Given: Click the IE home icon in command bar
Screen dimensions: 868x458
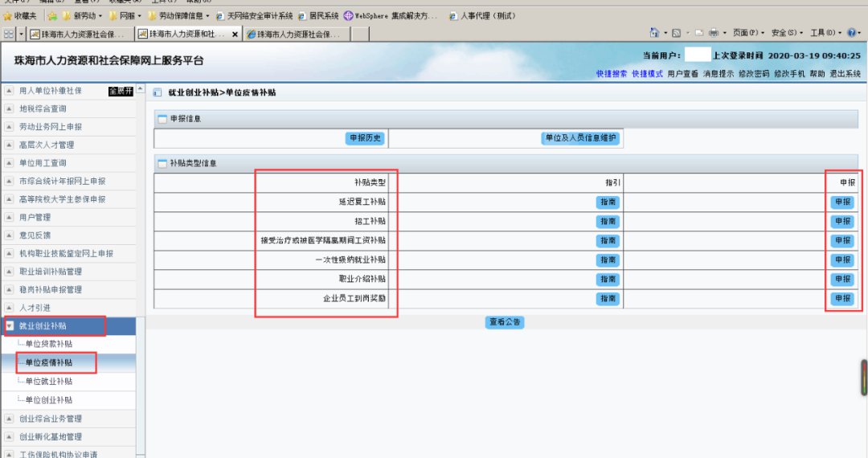Looking at the screenshot, I should (653, 33).
